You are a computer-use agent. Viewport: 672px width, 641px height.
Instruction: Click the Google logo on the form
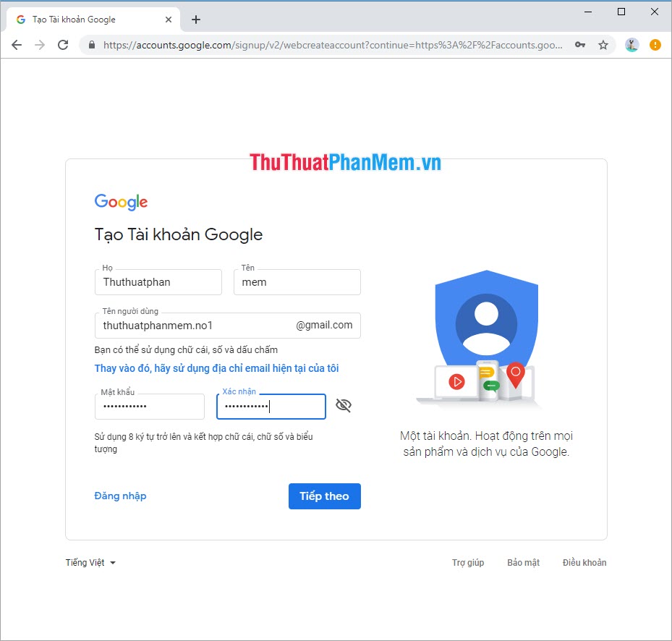120,202
